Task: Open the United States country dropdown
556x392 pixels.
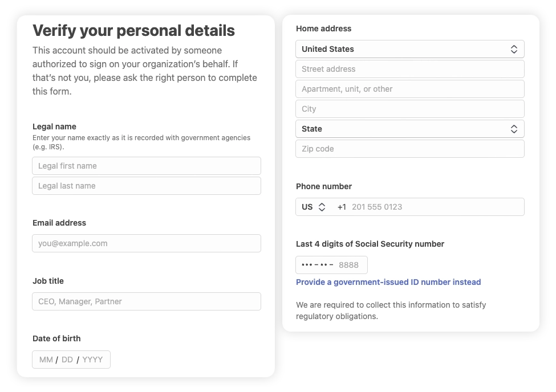Action: pyautogui.click(x=399, y=49)
